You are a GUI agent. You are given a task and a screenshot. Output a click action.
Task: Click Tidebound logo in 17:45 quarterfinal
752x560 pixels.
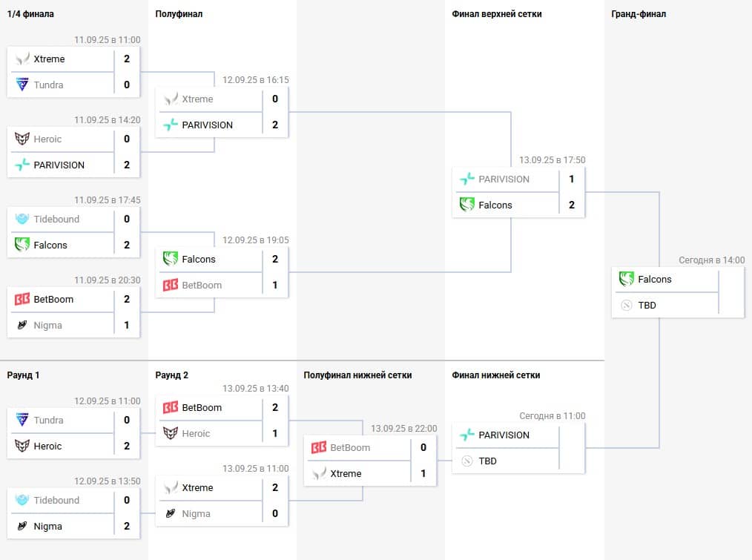[22, 220]
